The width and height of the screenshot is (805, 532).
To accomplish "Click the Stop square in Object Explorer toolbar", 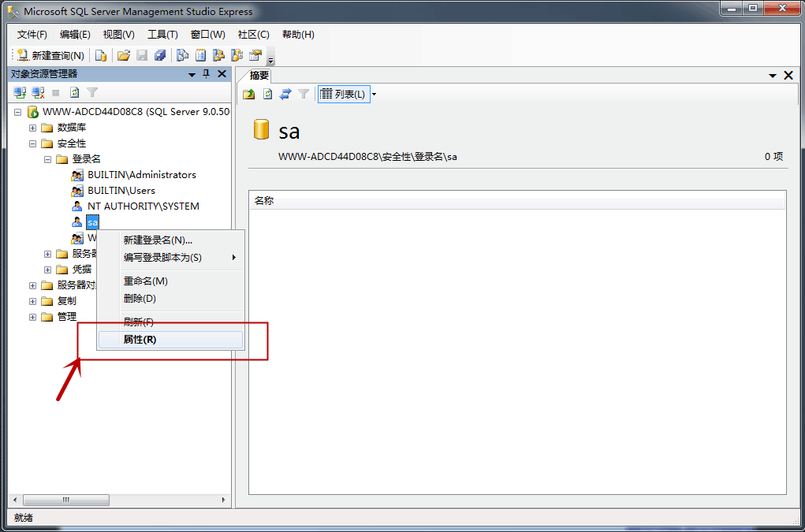I will click(56, 93).
